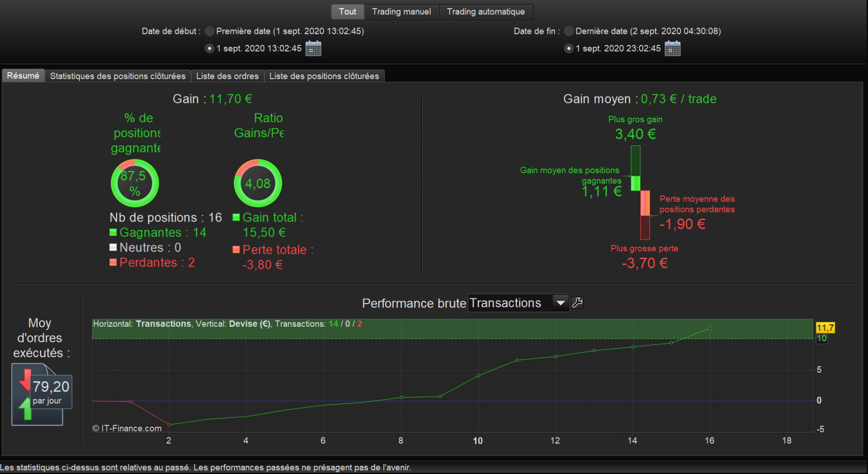Open the Performance brute Transactions combo box
This screenshot has height=474, width=868.
tap(518, 303)
